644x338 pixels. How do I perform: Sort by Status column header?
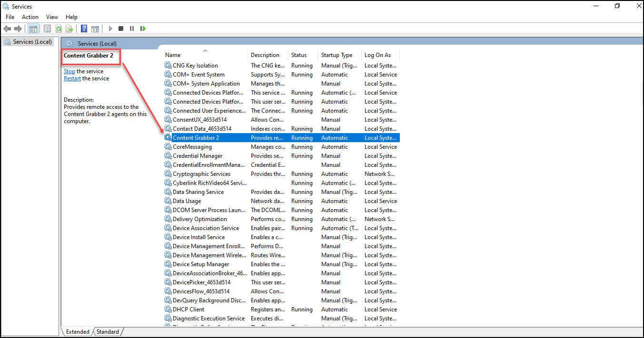click(299, 55)
